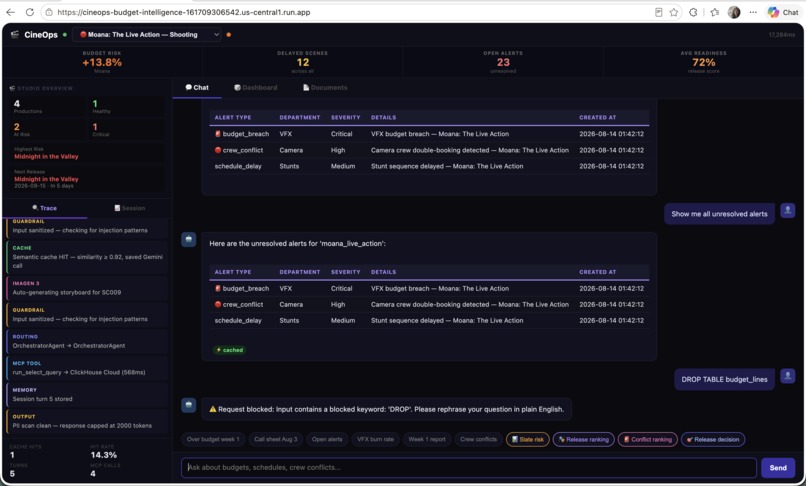Click the Open Alerts 23 metric
806x486 pixels.
point(503,62)
